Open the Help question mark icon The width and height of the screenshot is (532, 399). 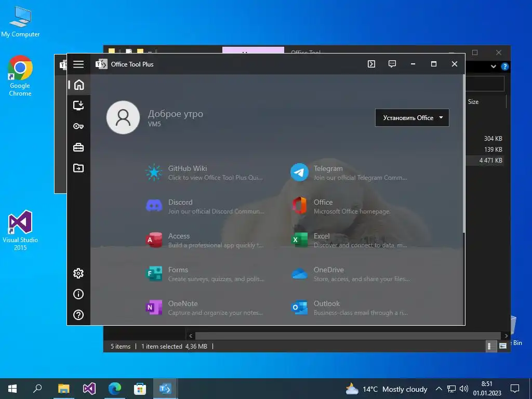tap(78, 315)
